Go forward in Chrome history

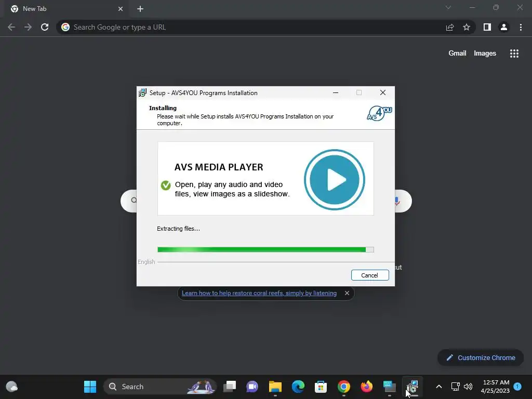[x=28, y=27]
